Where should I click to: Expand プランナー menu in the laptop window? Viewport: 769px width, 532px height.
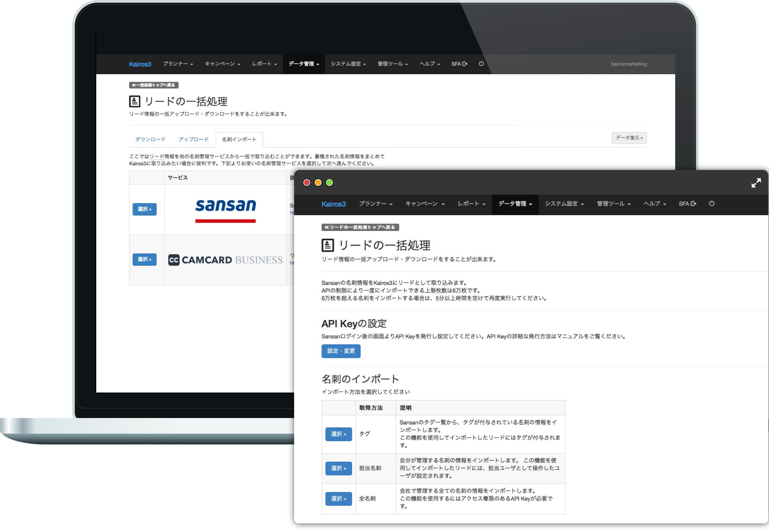[178, 64]
